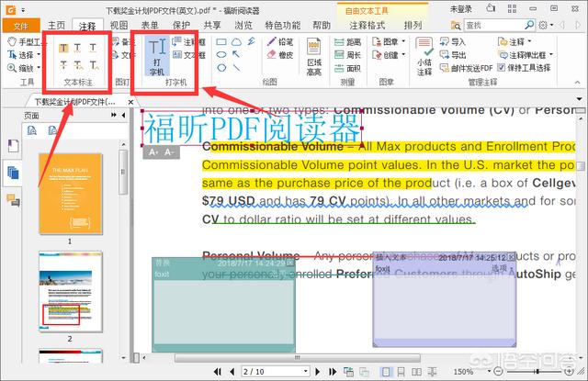
Task: Go to the next page
Action: [318, 372]
